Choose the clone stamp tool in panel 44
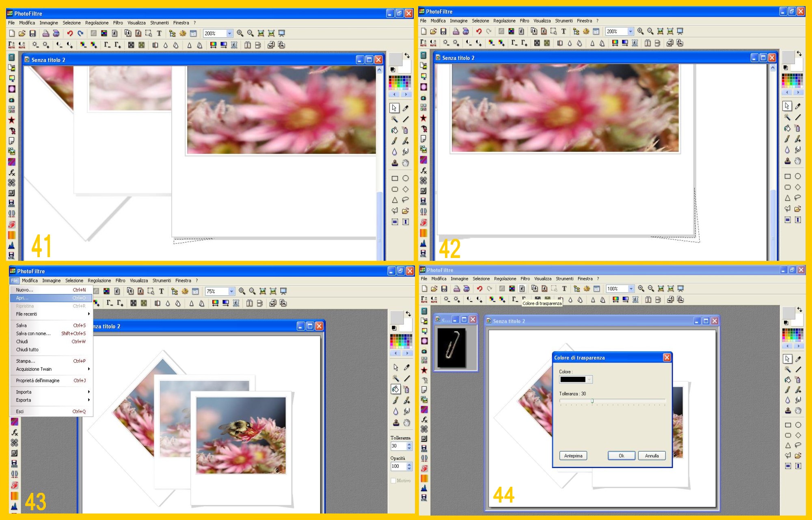This screenshot has height=520, width=812. [788, 410]
